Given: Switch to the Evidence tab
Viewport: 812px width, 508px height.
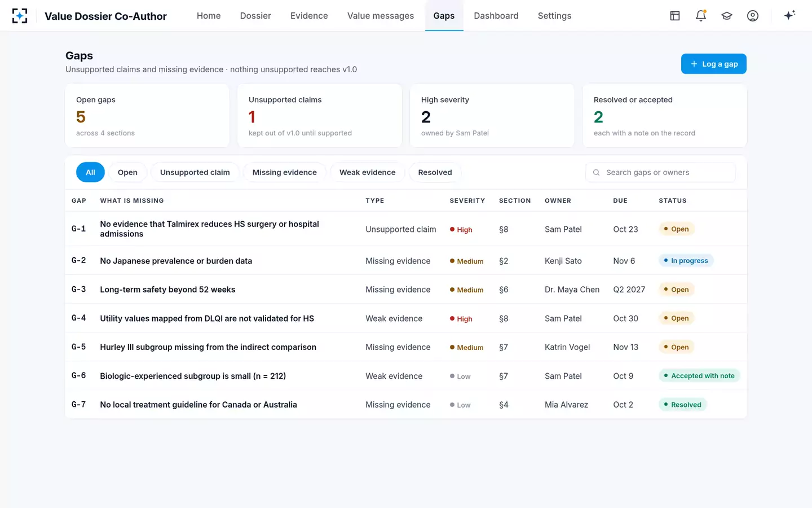Looking at the screenshot, I should [309, 16].
